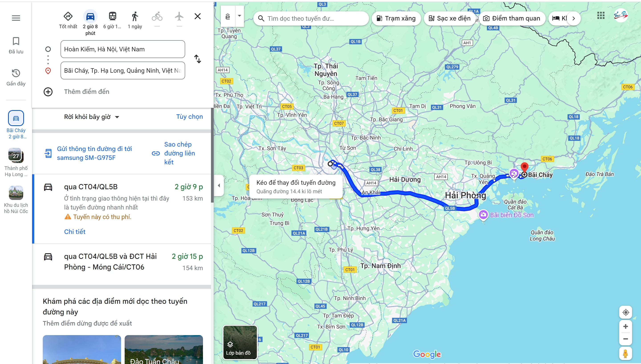The height and width of the screenshot is (364, 641).
Task: Click the Options link
Action: point(189,117)
